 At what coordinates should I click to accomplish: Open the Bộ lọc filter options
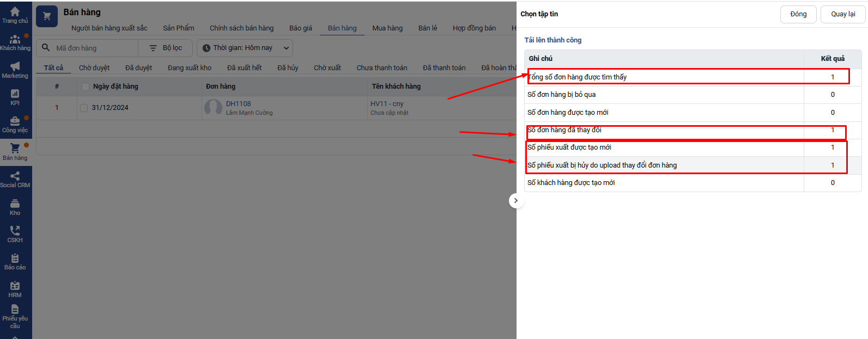coord(166,48)
